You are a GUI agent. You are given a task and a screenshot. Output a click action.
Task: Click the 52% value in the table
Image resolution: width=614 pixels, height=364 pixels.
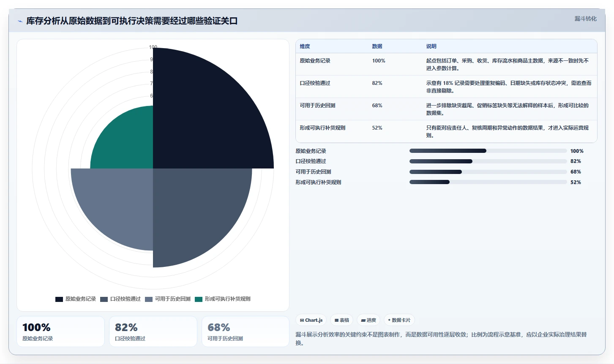pos(377,128)
